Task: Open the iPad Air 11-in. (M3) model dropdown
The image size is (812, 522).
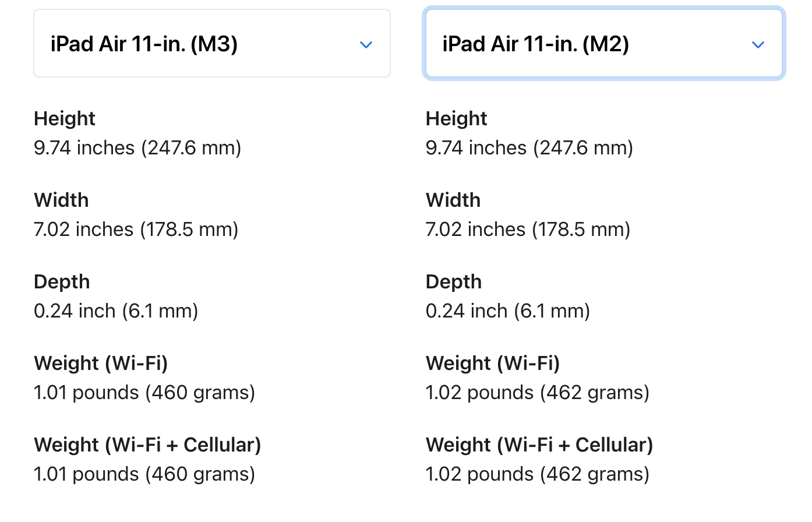Action: click(x=211, y=44)
